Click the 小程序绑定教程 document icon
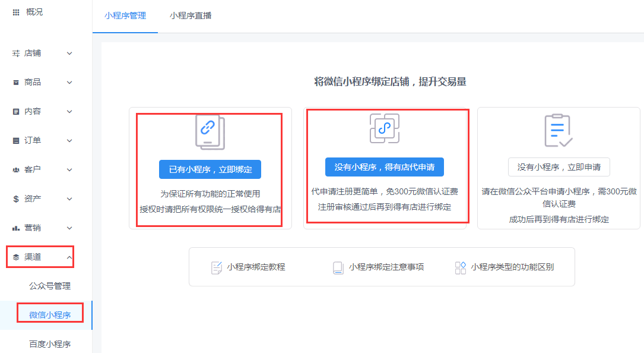644x353 pixels. [217, 267]
